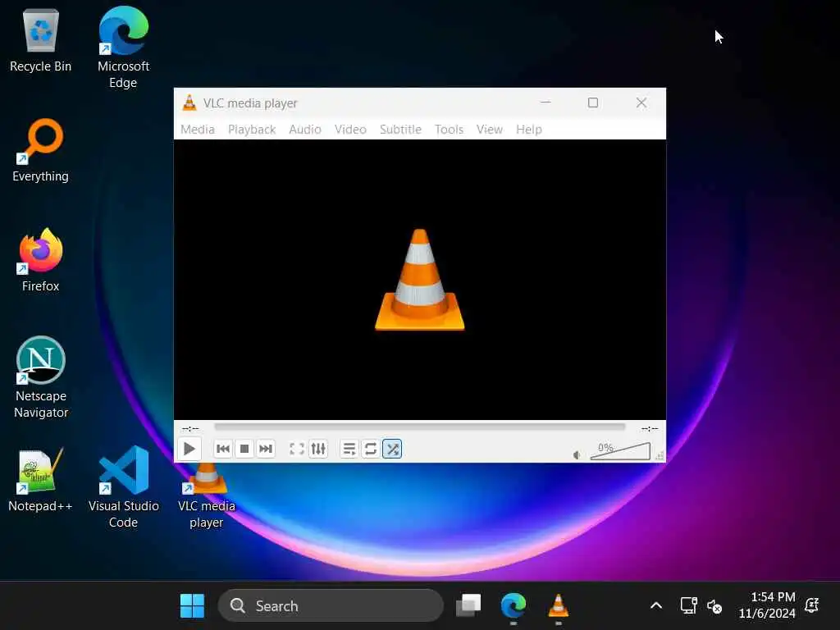Open the Video menu
Viewport: 840px width, 630px height.
tap(350, 129)
